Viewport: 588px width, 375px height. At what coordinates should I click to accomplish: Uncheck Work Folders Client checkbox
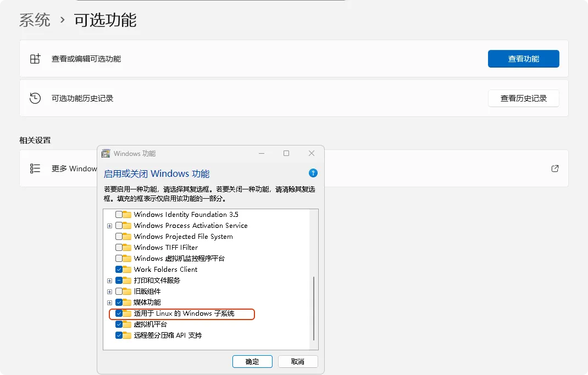[x=119, y=270]
